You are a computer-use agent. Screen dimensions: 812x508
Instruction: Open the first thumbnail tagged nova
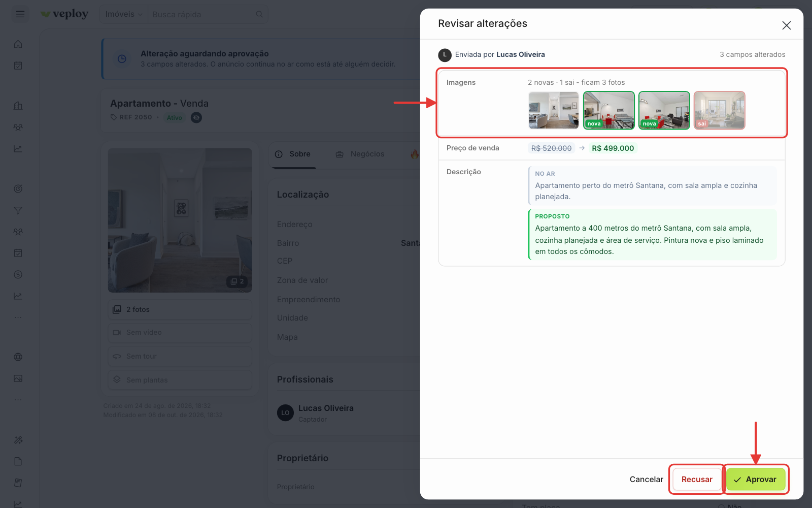[x=608, y=110]
